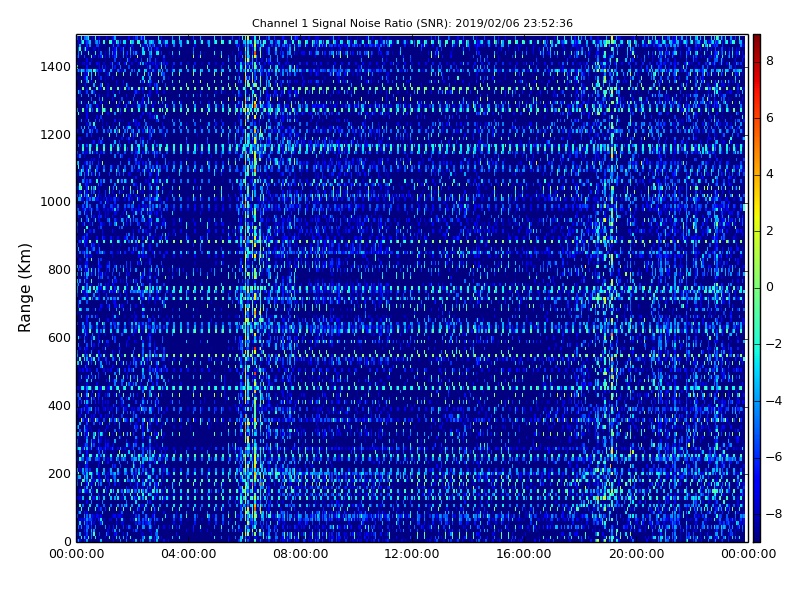Click the 08:00:00 time tick label
800x600 pixels.
301,554
